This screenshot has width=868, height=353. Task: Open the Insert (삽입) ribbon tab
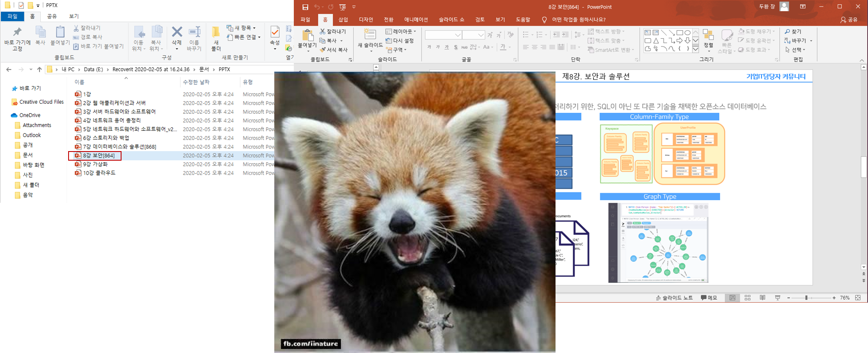(343, 20)
